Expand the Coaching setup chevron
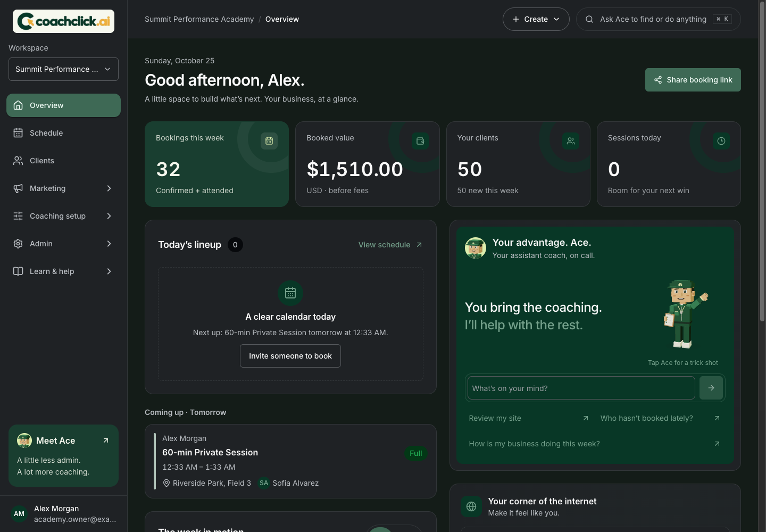766x532 pixels. point(109,216)
